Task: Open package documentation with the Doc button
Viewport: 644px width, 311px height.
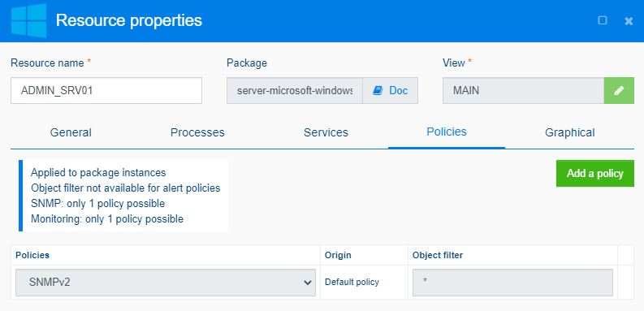Action: coord(390,90)
